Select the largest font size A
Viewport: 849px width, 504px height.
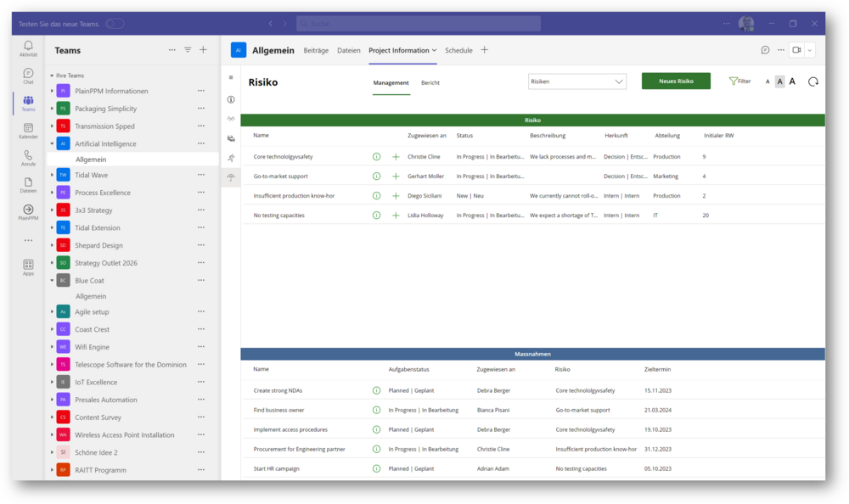[x=792, y=81]
